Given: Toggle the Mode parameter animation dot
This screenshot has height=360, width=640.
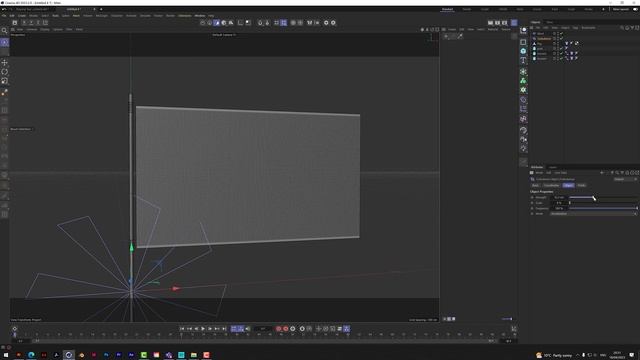Looking at the screenshot, I should (x=532, y=213).
